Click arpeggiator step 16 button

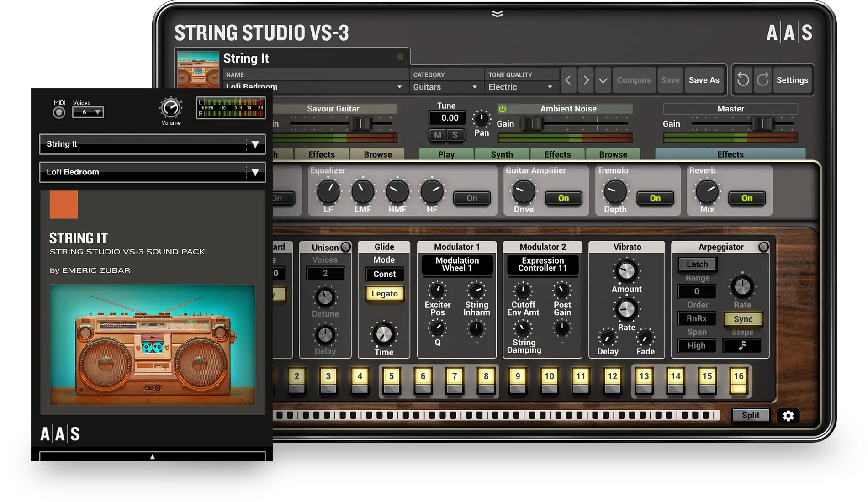coord(739,381)
